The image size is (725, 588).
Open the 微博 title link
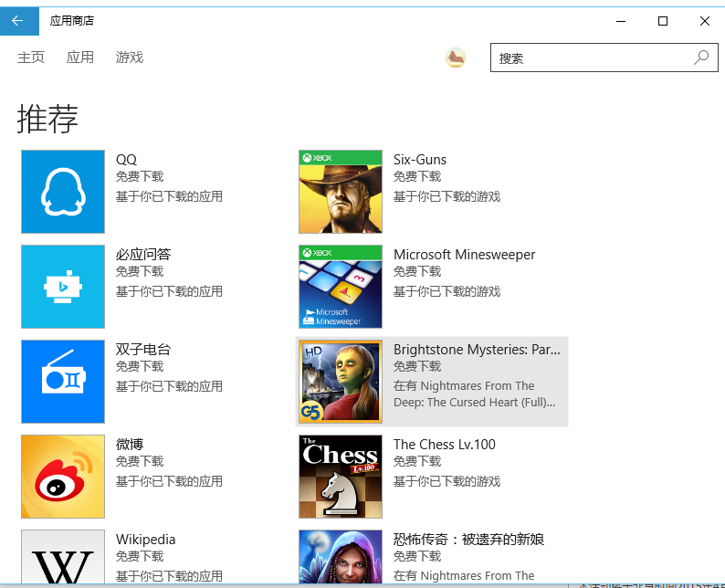point(130,445)
